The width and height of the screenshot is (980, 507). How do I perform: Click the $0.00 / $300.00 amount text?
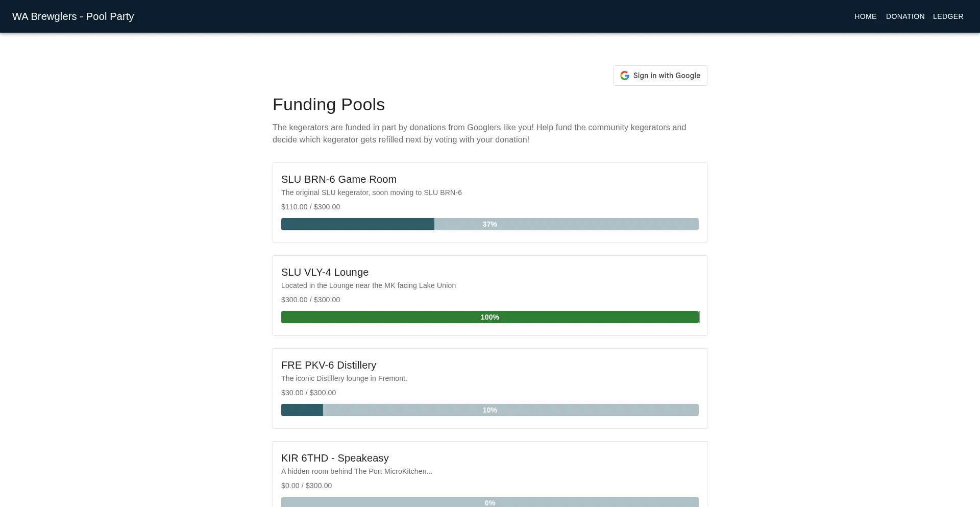click(x=306, y=486)
